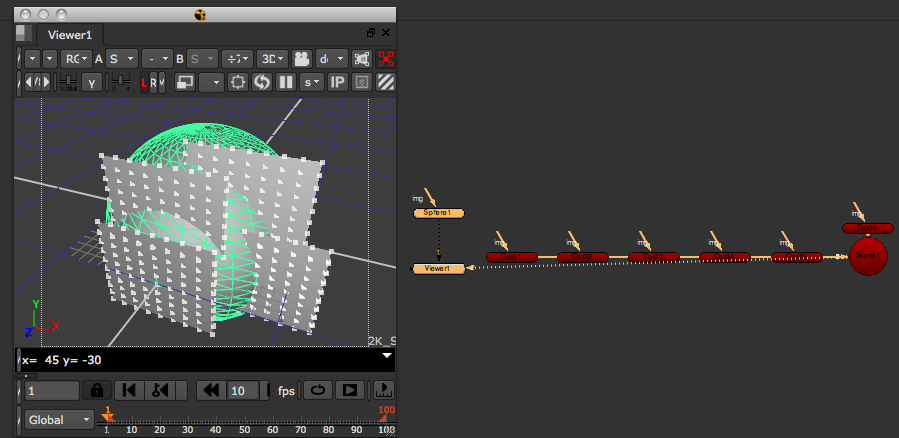Click the camera lock icon in viewer toolbar

click(x=301, y=59)
